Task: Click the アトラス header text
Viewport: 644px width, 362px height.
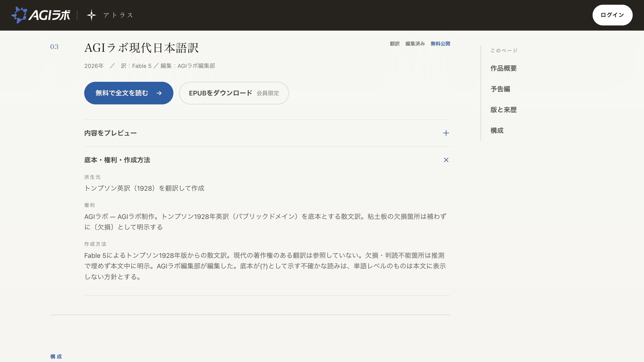Action: 118,15
